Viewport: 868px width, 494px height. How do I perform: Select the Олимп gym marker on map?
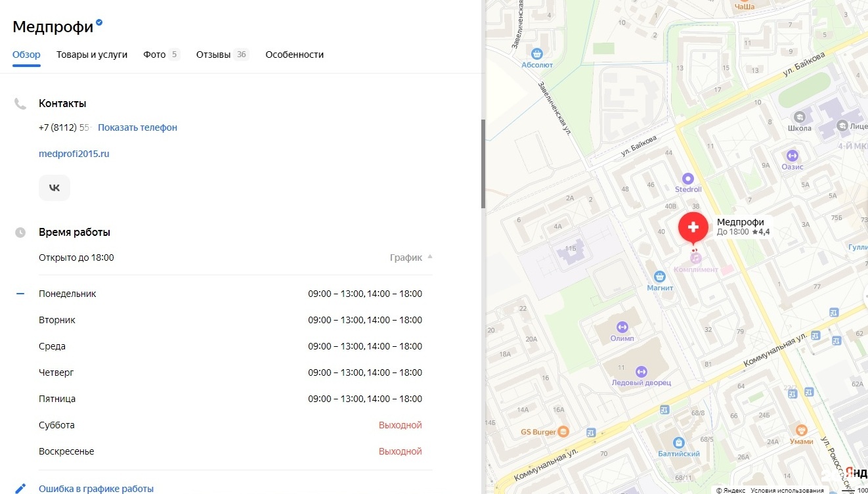(622, 327)
